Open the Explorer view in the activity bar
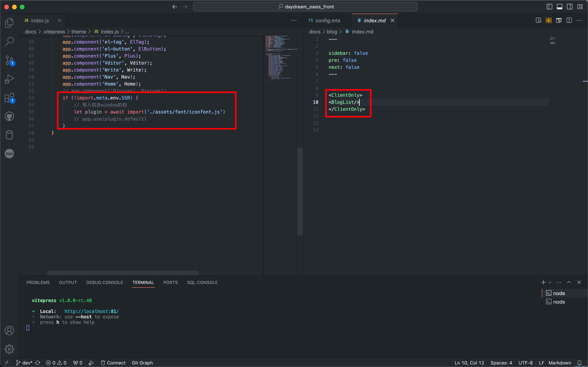This screenshot has height=367, width=588. tap(9, 23)
